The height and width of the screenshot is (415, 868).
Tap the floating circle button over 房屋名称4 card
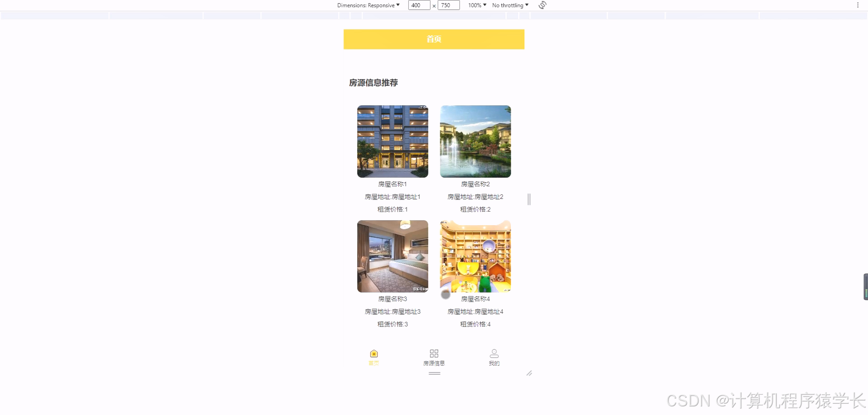click(446, 294)
